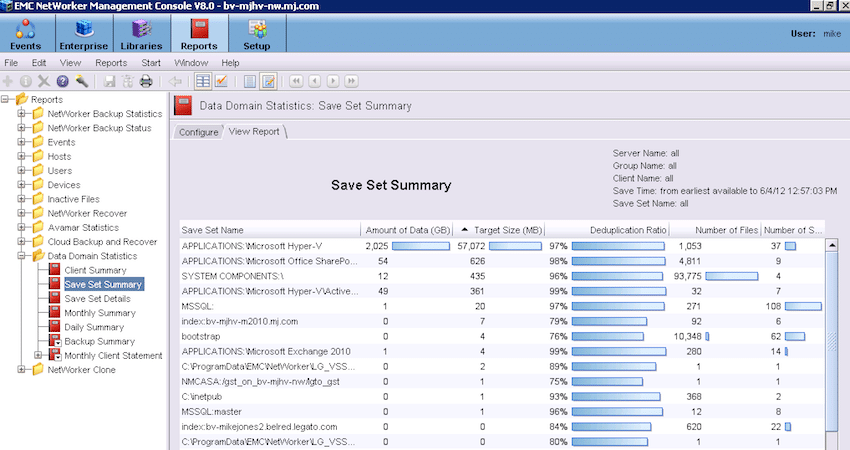This screenshot has width=850, height=450.
Task: Open Backup Summary report
Action: click(x=99, y=342)
